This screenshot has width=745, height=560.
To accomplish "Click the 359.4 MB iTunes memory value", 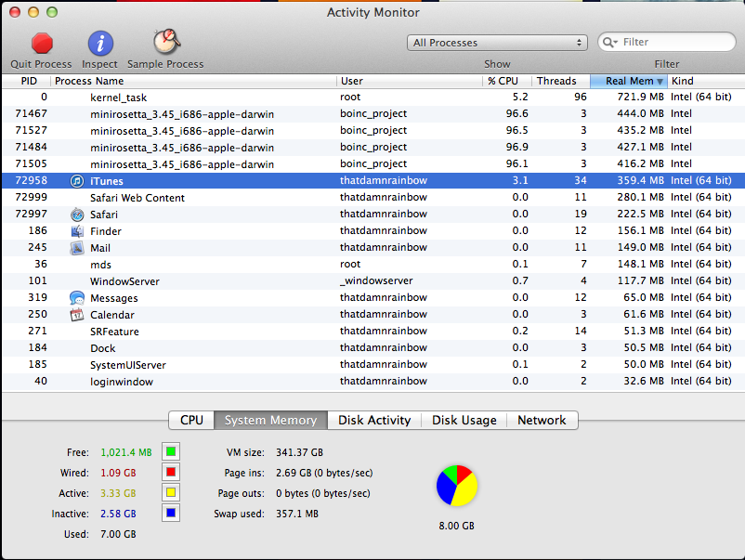I will coord(640,180).
